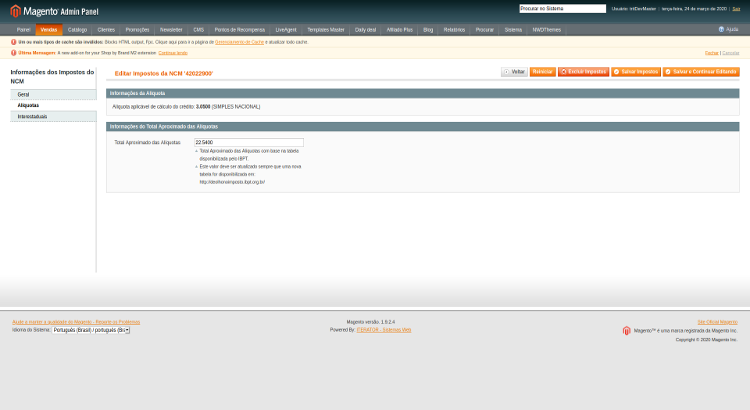
Task: Click the Total Aproximado das Alíquotas field
Action: click(249, 142)
